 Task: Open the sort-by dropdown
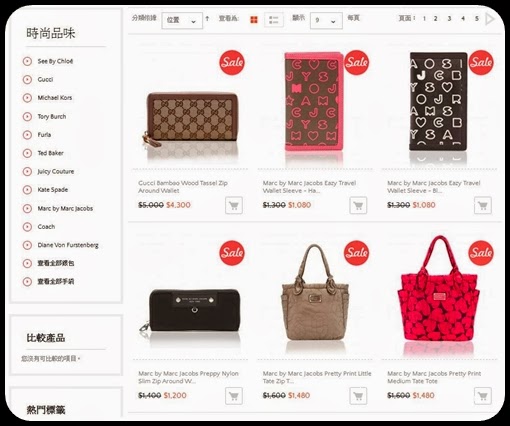point(182,21)
